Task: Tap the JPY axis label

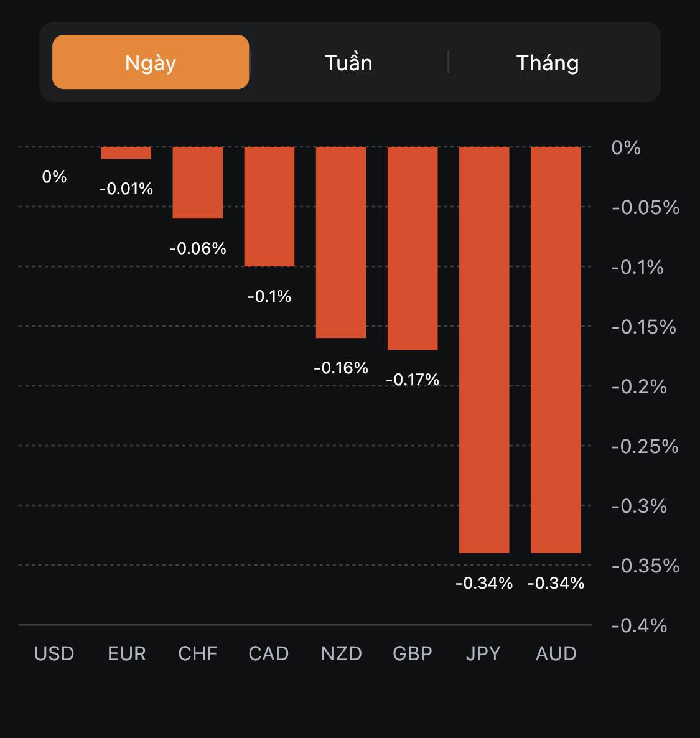Action: pos(483,653)
